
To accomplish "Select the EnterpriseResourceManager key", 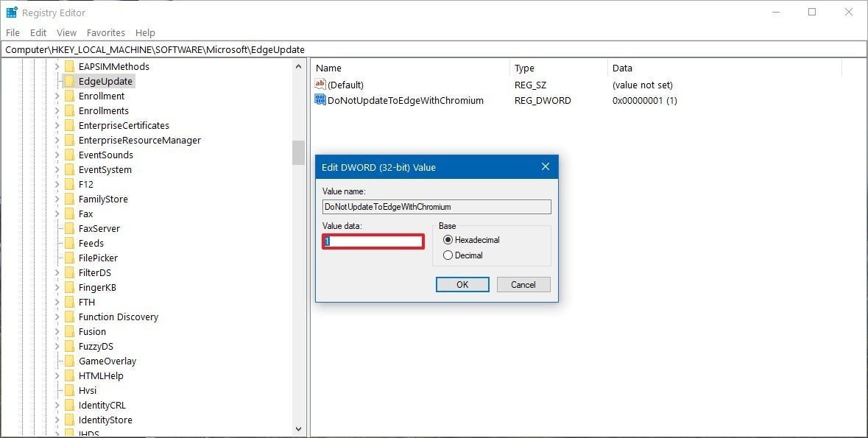I will (139, 140).
